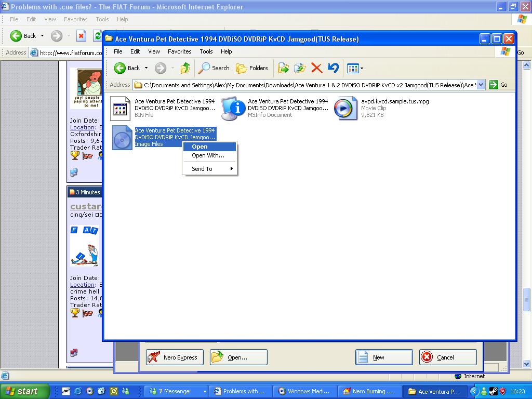Switch to the 7 Messenger taskbar group
The width and height of the screenshot is (532, 399).
coord(176,392)
